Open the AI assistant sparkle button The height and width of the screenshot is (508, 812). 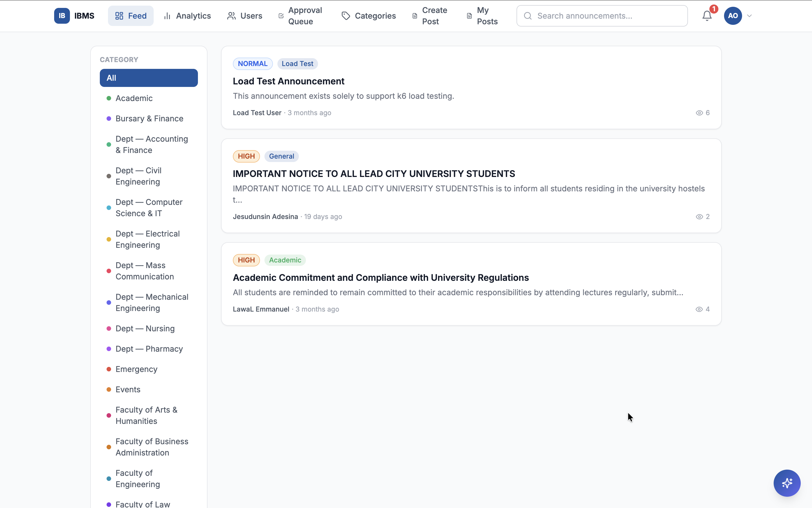787,483
